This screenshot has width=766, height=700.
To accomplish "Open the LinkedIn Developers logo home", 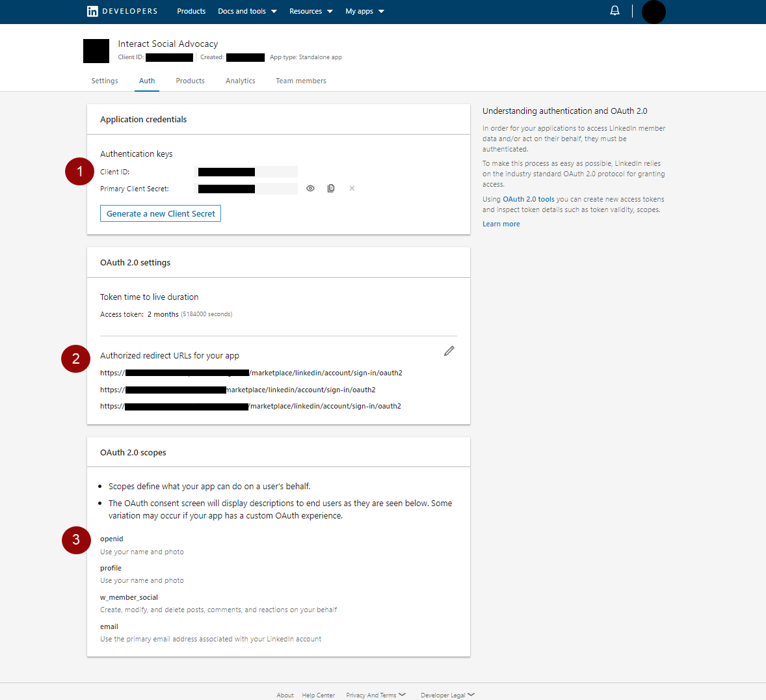I will pyautogui.click(x=122, y=11).
